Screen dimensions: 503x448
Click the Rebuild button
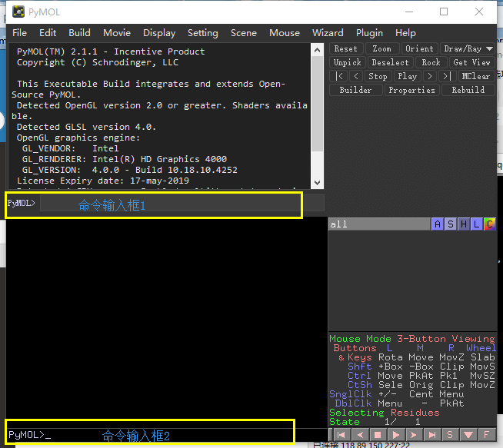pos(468,90)
